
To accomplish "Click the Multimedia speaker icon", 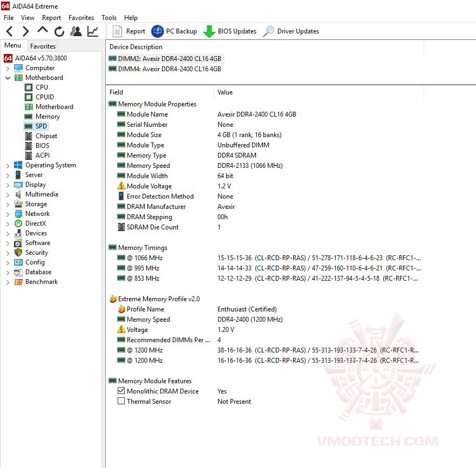I will [18, 194].
